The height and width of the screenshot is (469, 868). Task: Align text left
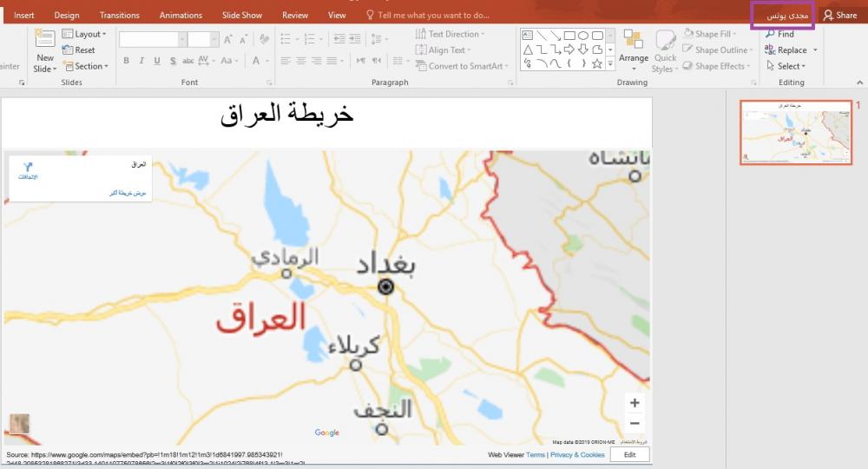[286, 61]
